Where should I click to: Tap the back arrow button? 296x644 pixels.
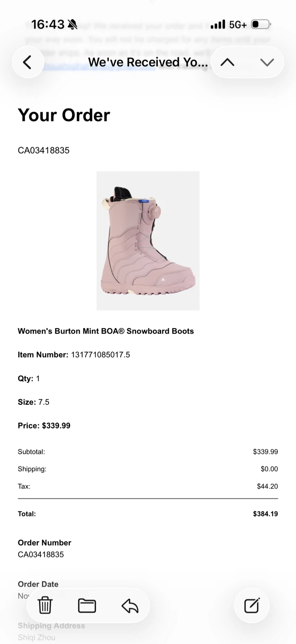[x=28, y=62]
